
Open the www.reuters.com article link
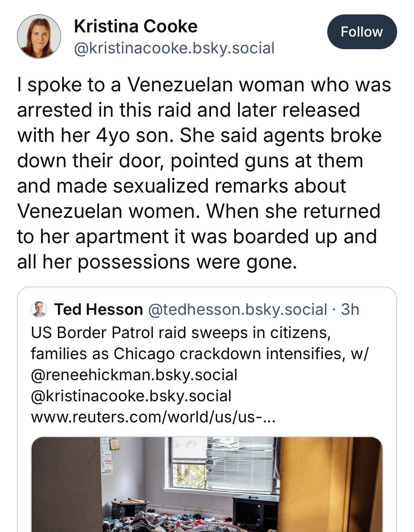153,417
